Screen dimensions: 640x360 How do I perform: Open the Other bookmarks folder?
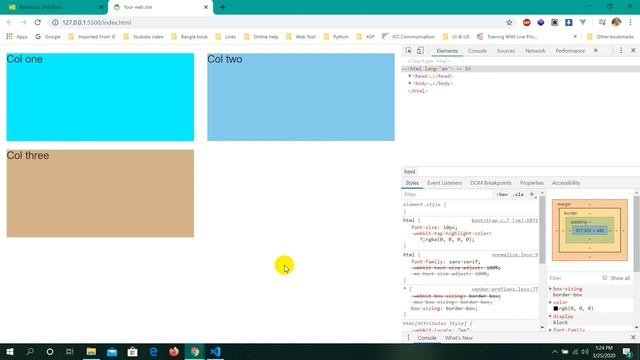point(610,37)
